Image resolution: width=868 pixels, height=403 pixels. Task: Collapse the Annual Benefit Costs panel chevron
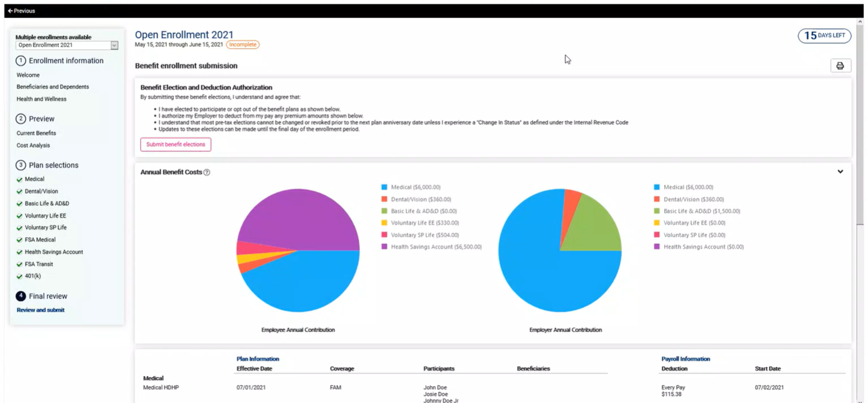coord(840,172)
